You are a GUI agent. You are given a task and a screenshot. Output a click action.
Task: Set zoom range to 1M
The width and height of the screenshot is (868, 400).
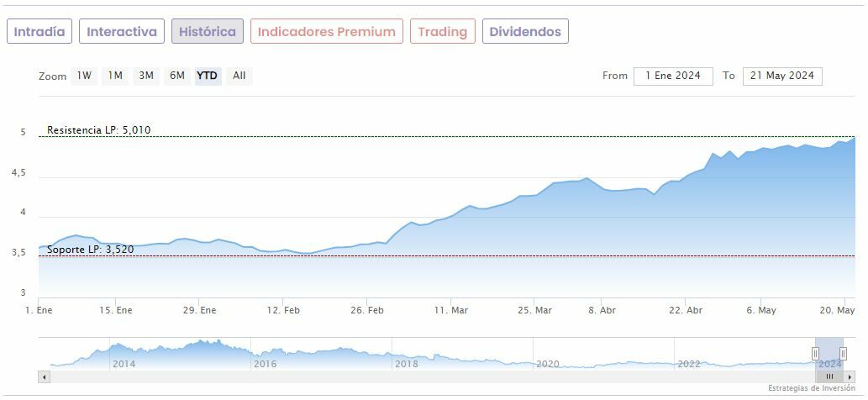[x=115, y=76]
